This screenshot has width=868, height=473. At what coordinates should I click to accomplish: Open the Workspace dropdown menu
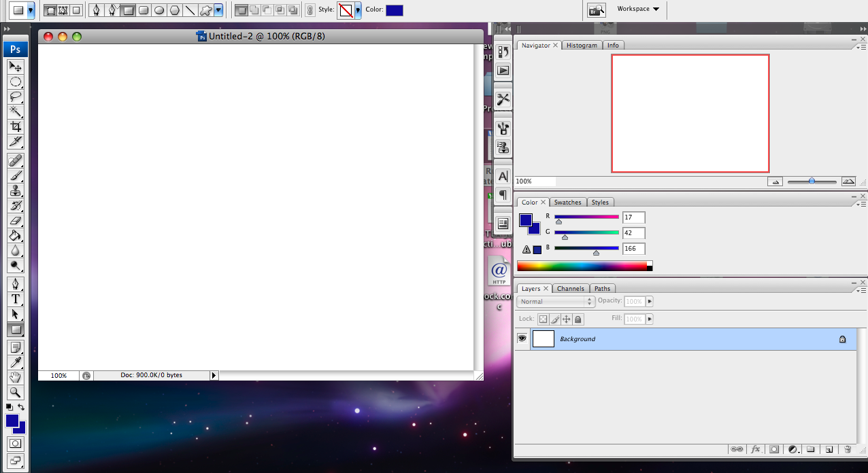coord(638,9)
